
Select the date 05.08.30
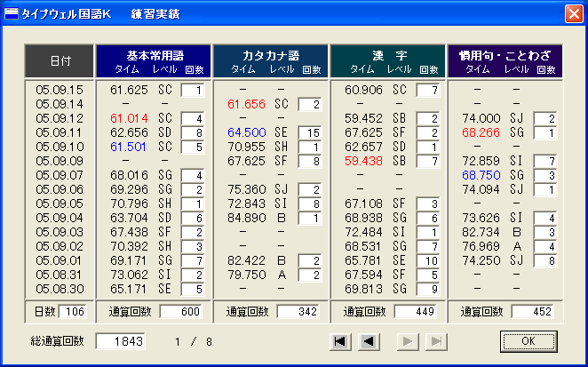coord(60,290)
